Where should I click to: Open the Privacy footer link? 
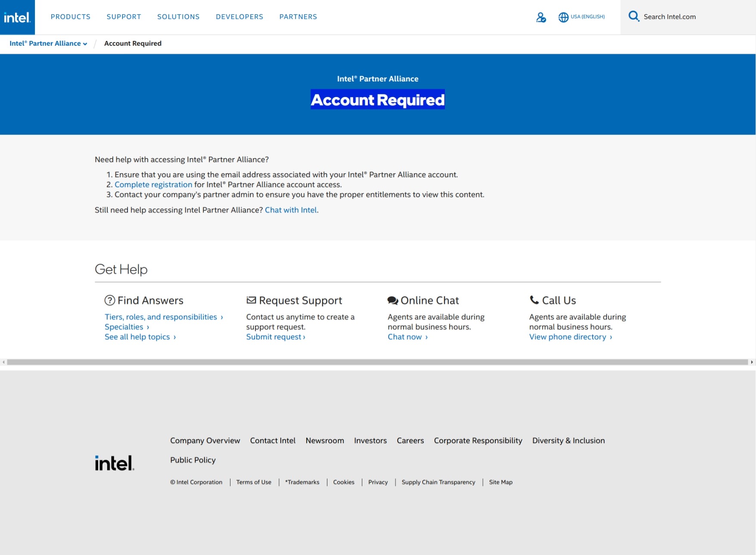point(378,482)
